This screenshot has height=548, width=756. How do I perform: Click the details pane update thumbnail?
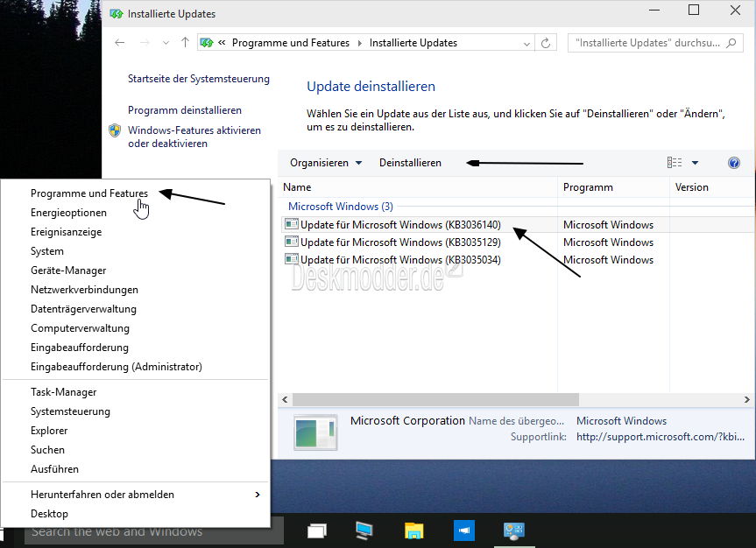point(315,432)
